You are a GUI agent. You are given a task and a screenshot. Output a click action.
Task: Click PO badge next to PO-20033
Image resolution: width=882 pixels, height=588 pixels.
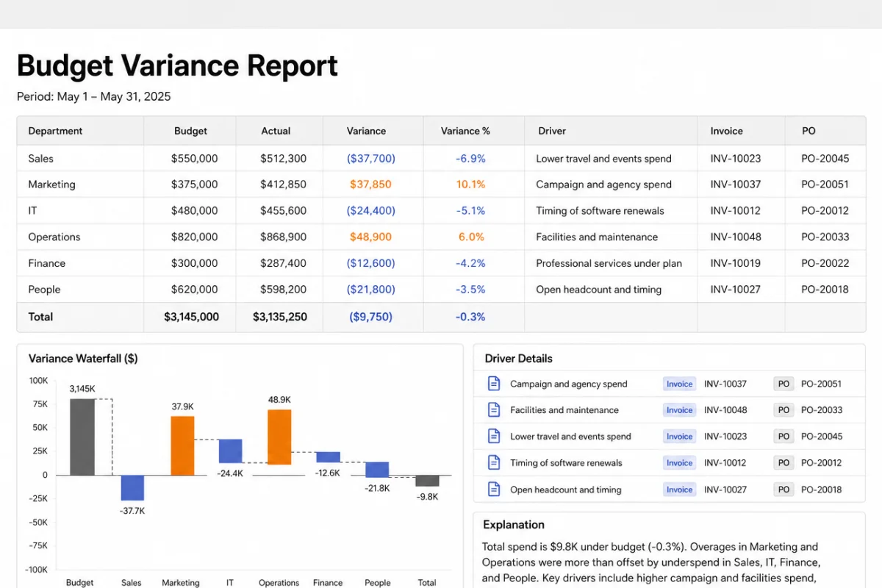784,410
